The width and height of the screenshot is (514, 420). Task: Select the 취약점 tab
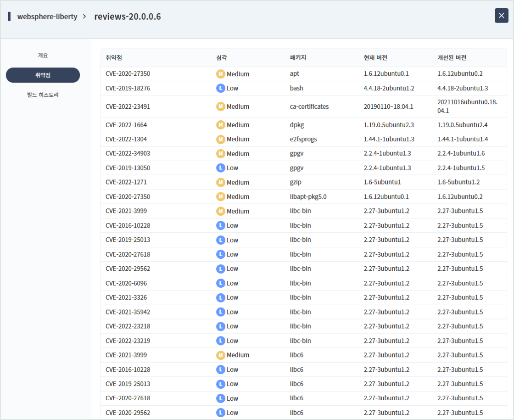point(43,75)
